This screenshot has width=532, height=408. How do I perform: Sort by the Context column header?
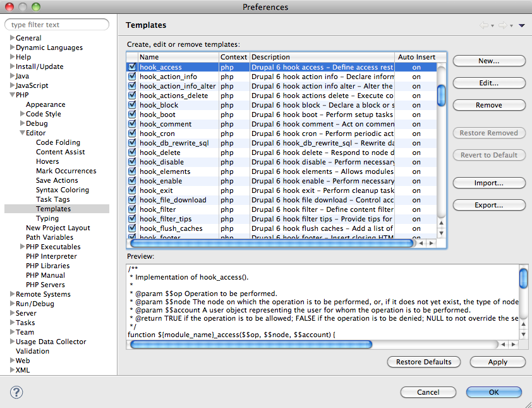coord(234,57)
